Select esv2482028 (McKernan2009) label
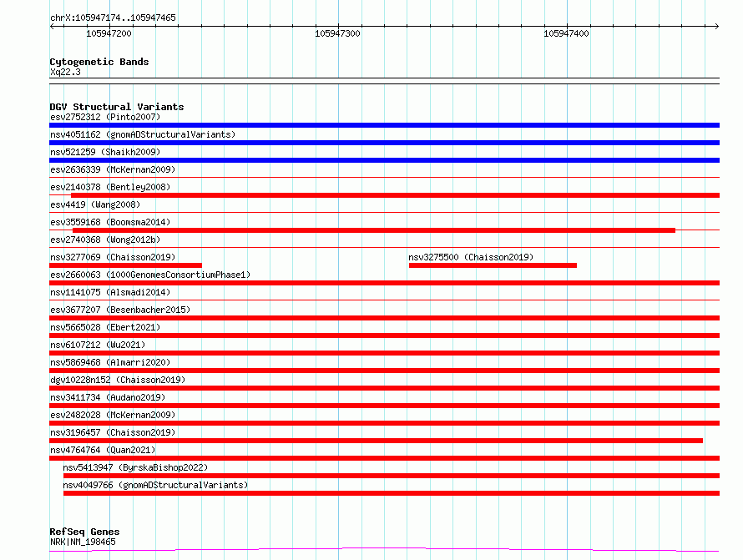This screenshot has height=560, width=743. [x=113, y=415]
